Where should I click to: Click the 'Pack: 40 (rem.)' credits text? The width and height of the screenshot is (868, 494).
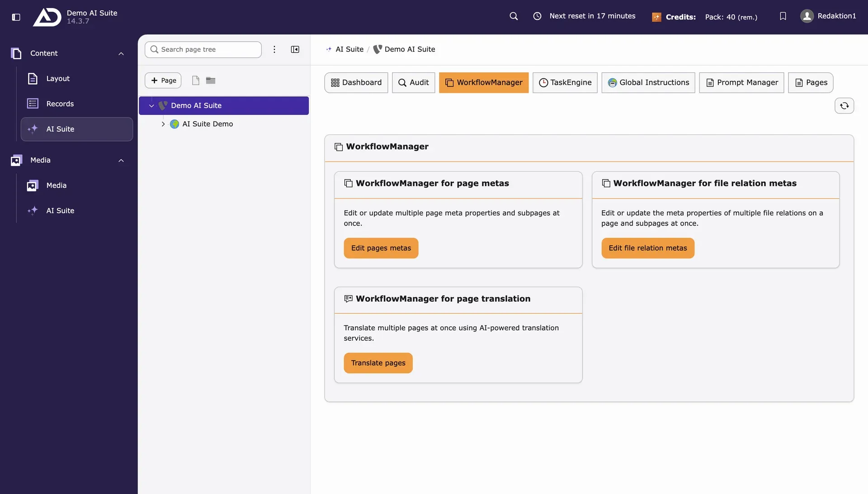(731, 17)
